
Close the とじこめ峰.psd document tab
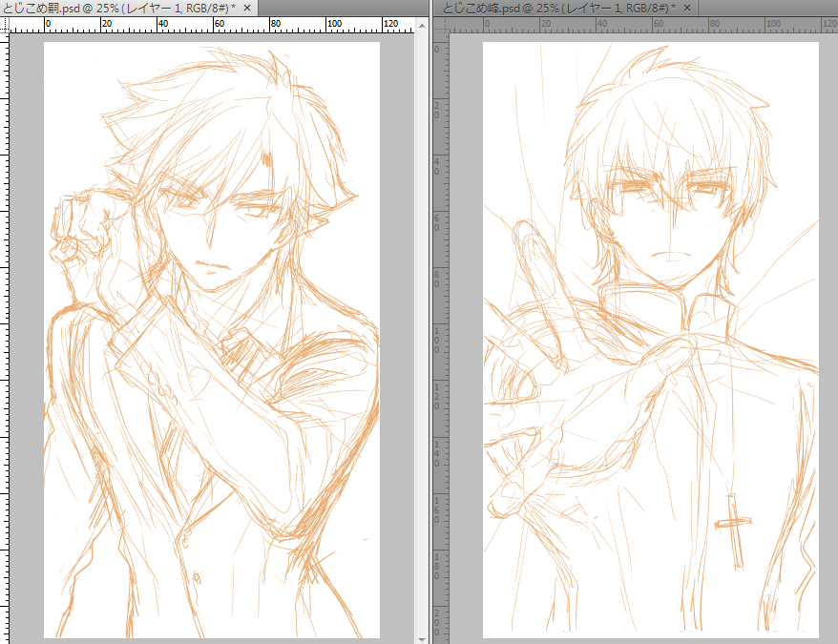685,8
